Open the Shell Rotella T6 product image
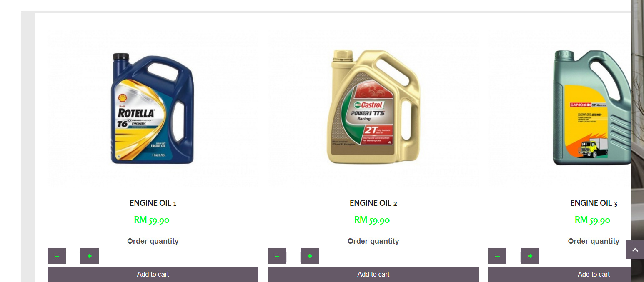Screen dimensions: 644x282 (x=153, y=108)
